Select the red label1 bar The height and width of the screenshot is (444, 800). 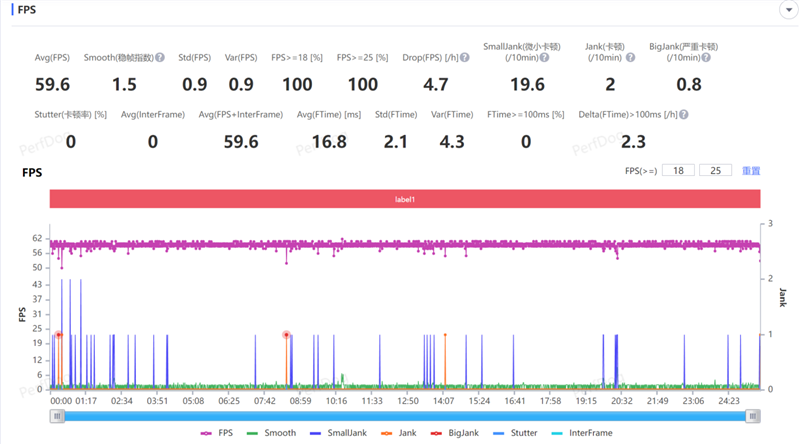[x=404, y=199]
